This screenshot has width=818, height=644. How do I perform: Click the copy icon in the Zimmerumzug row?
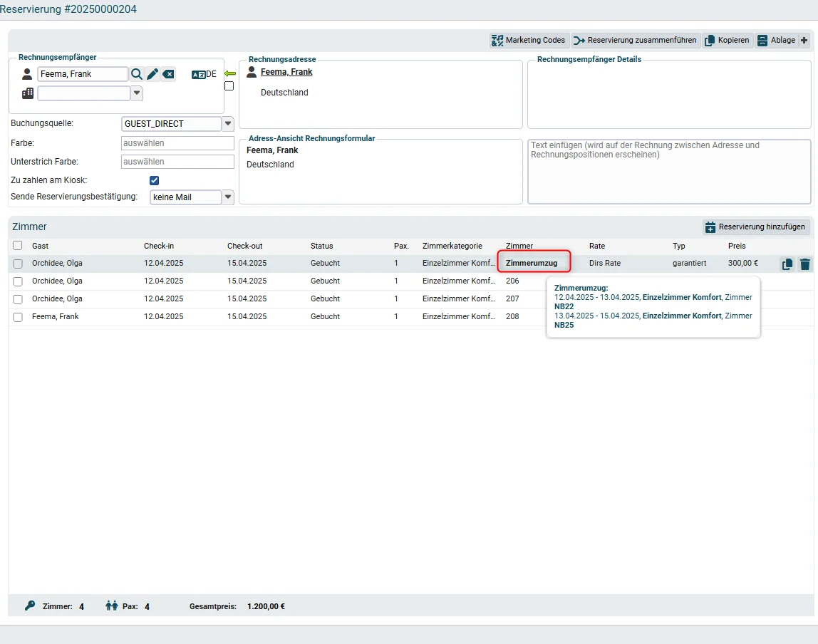tap(787, 264)
